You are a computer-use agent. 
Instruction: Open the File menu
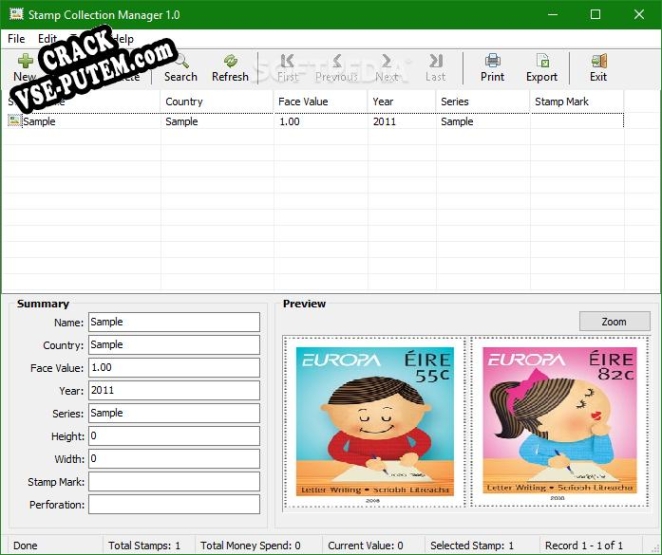[16, 39]
